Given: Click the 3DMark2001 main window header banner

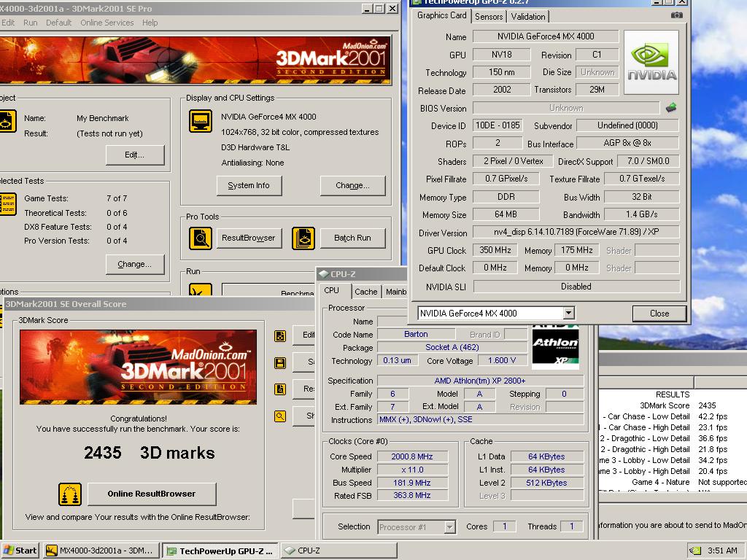Looking at the screenshot, I should coord(196,60).
